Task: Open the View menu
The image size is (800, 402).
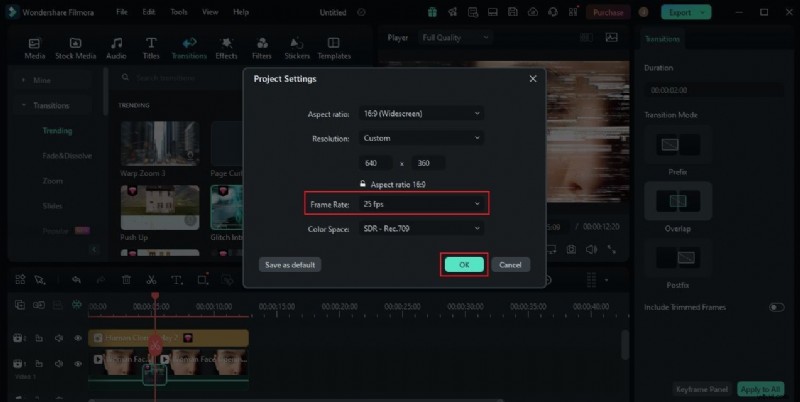Action: click(x=209, y=12)
